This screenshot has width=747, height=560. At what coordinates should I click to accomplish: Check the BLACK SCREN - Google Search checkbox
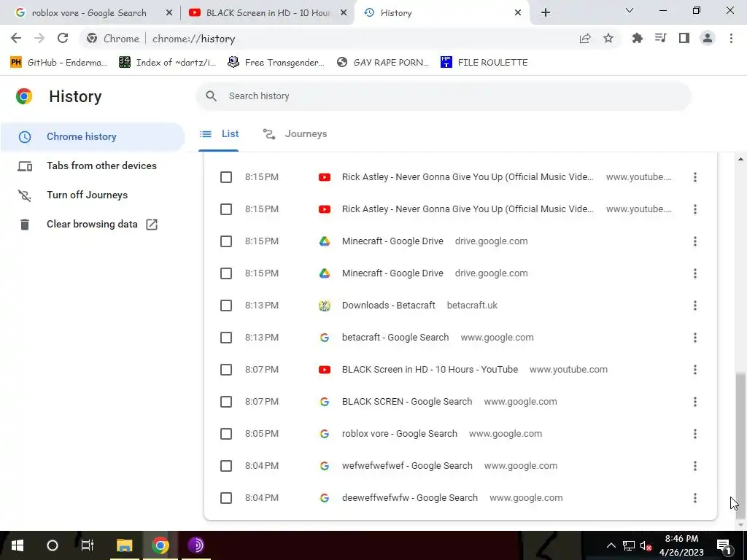coord(226,402)
